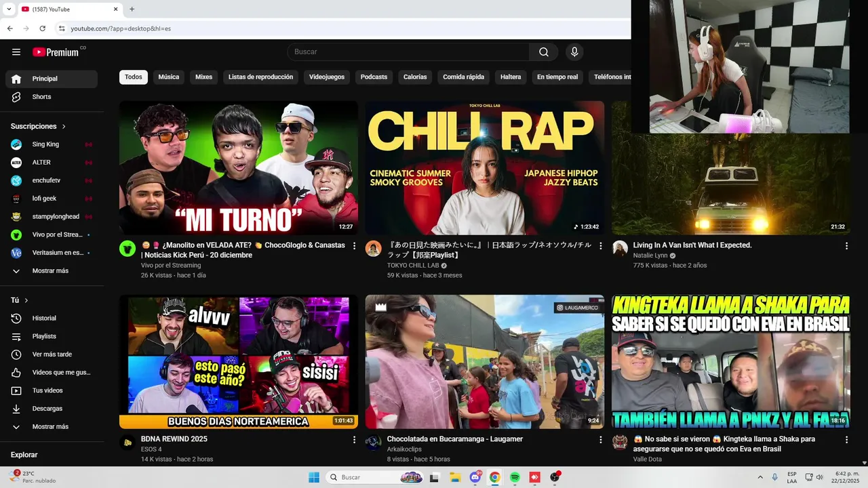Open Vivo por el Streaming subscription

click(x=52, y=235)
